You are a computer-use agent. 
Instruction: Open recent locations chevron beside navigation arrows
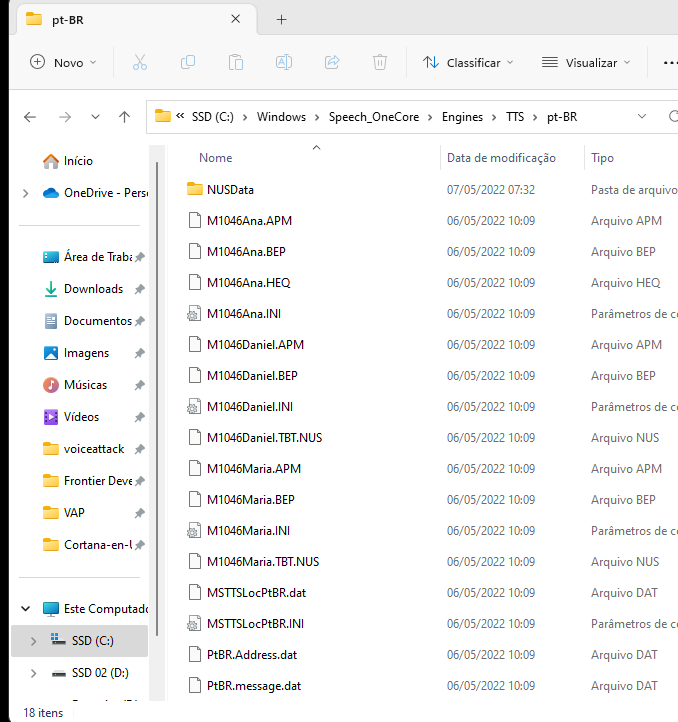pos(95,117)
